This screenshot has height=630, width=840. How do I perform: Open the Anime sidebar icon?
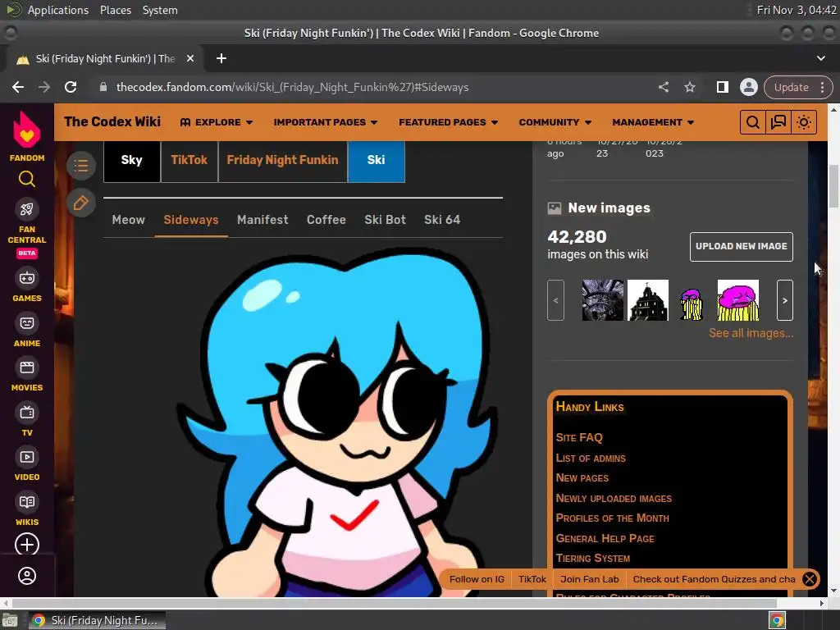[x=27, y=323]
